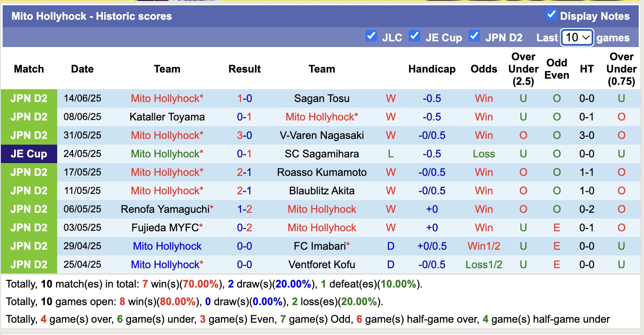
Task: Open the FC Imabari team page
Action: pyautogui.click(x=320, y=246)
